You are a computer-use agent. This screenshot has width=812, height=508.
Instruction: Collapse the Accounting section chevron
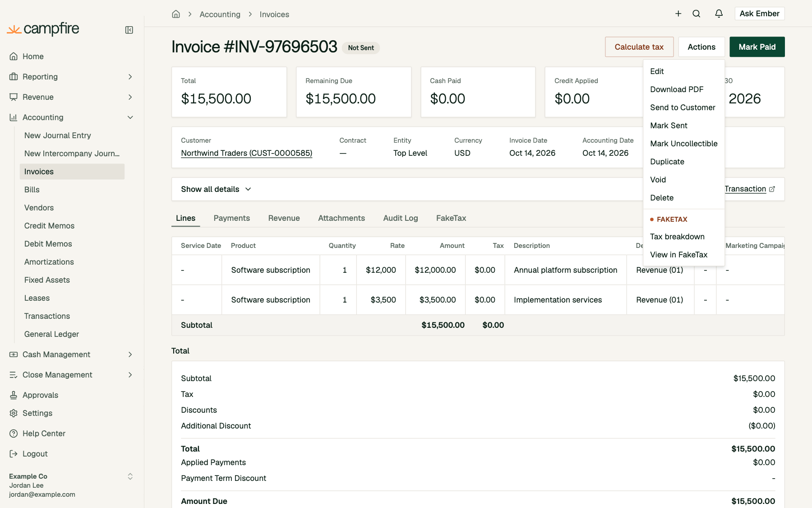130,117
